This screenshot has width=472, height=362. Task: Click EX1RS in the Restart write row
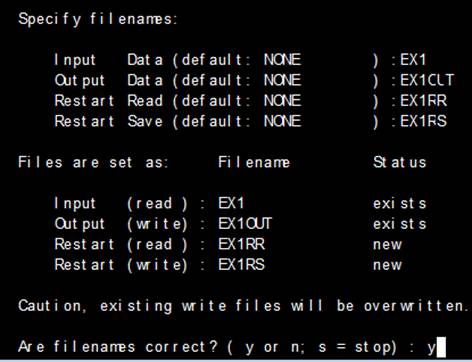(x=241, y=265)
